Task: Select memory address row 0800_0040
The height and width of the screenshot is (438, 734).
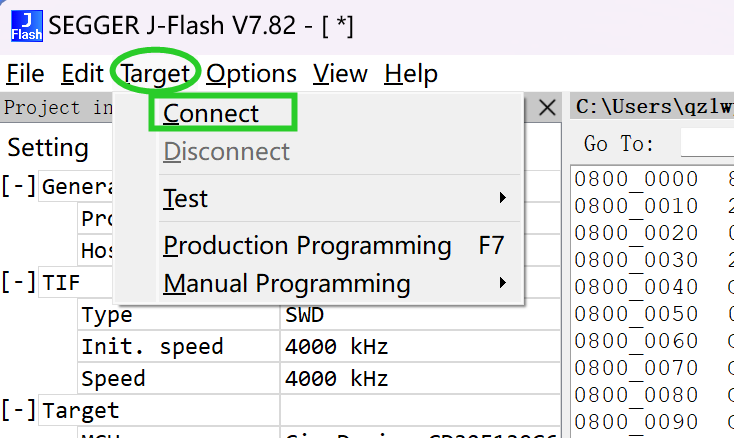Action: coord(636,288)
